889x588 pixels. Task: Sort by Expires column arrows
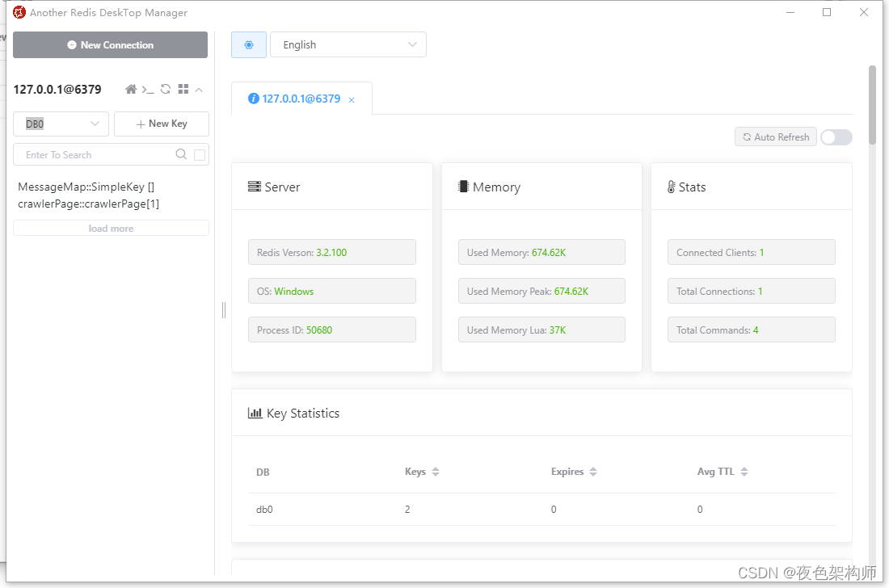pos(593,472)
